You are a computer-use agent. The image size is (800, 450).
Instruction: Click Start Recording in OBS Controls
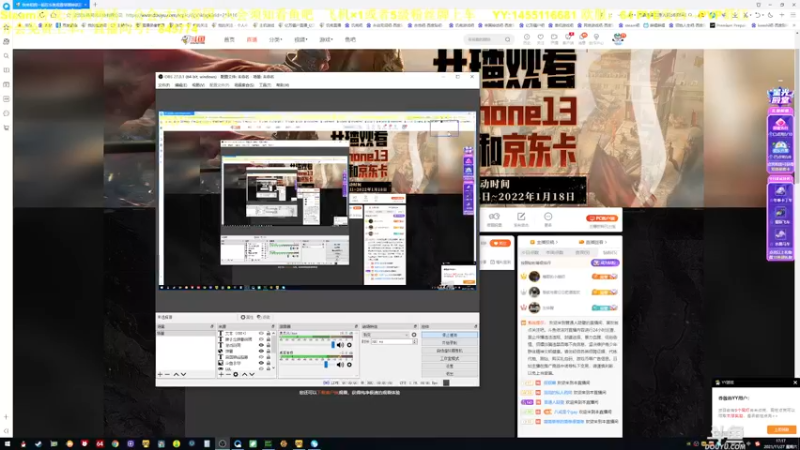tap(449, 343)
